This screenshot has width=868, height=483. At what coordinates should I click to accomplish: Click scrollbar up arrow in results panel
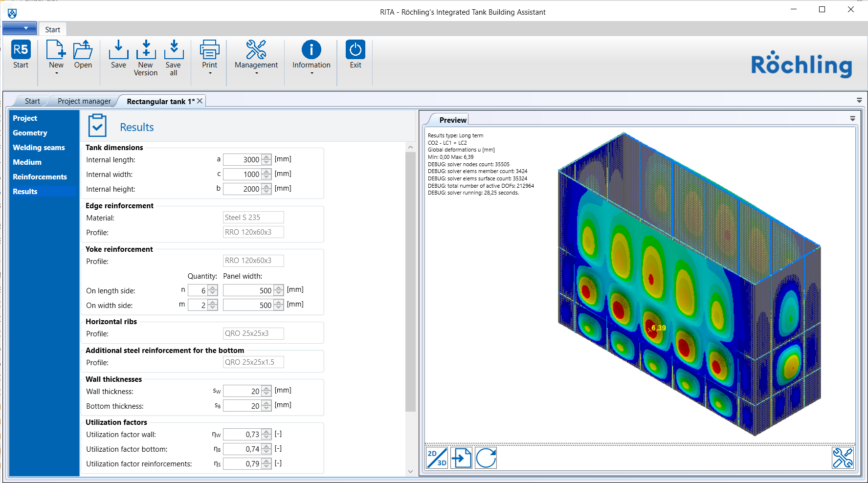410,147
